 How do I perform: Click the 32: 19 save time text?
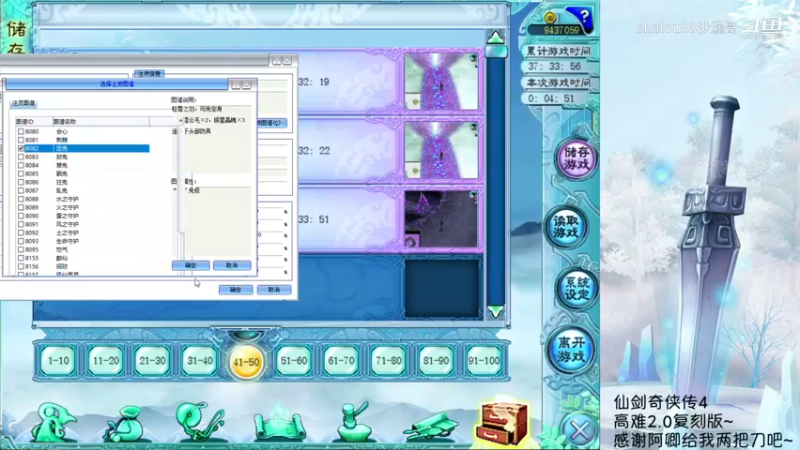pos(314,82)
